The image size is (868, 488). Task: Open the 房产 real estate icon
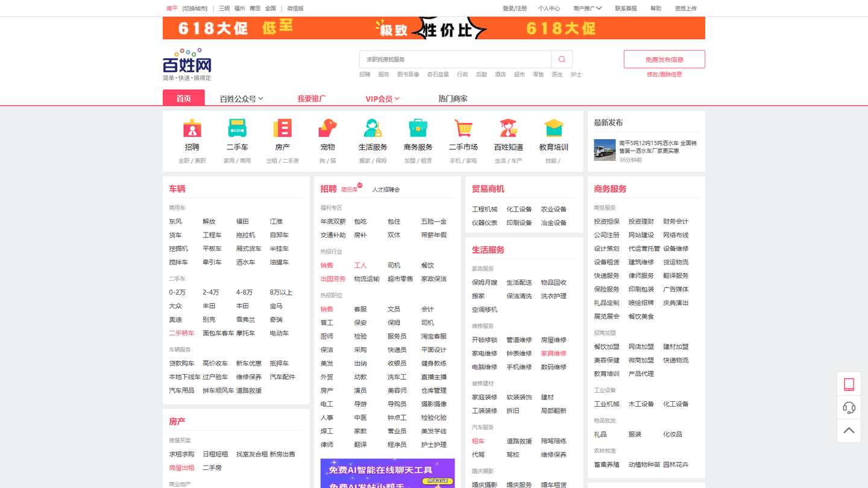point(283,128)
